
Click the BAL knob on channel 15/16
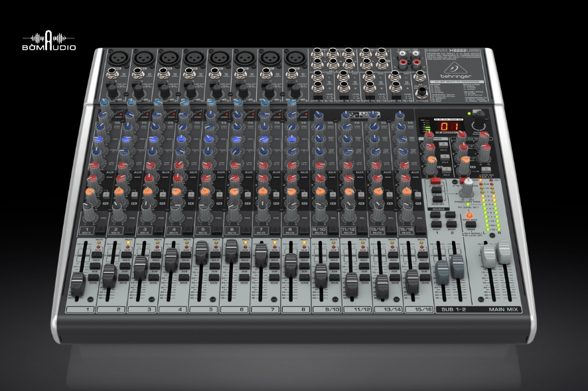pos(407,212)
